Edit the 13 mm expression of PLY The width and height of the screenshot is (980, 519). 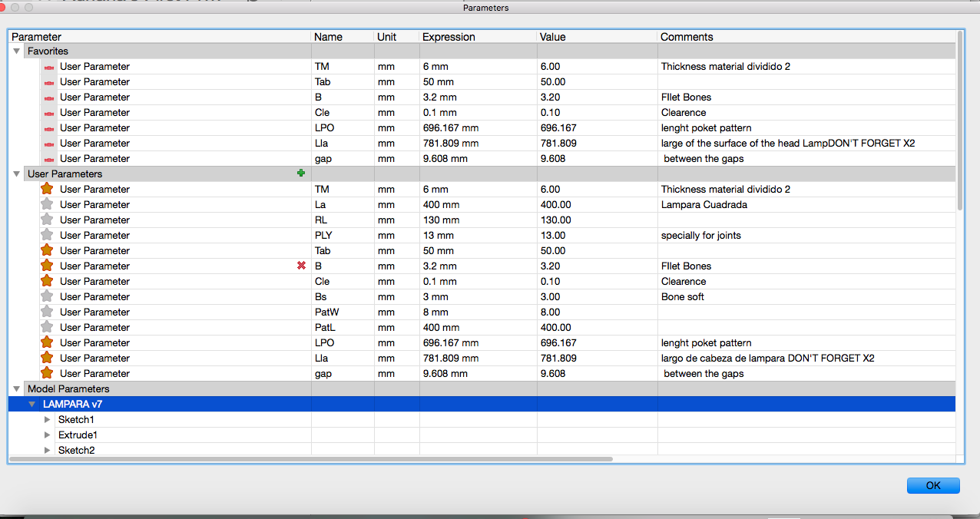[x=478, y=235]
